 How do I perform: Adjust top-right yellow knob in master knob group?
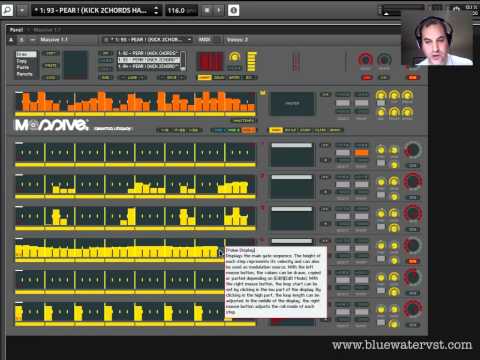point(407,96)
